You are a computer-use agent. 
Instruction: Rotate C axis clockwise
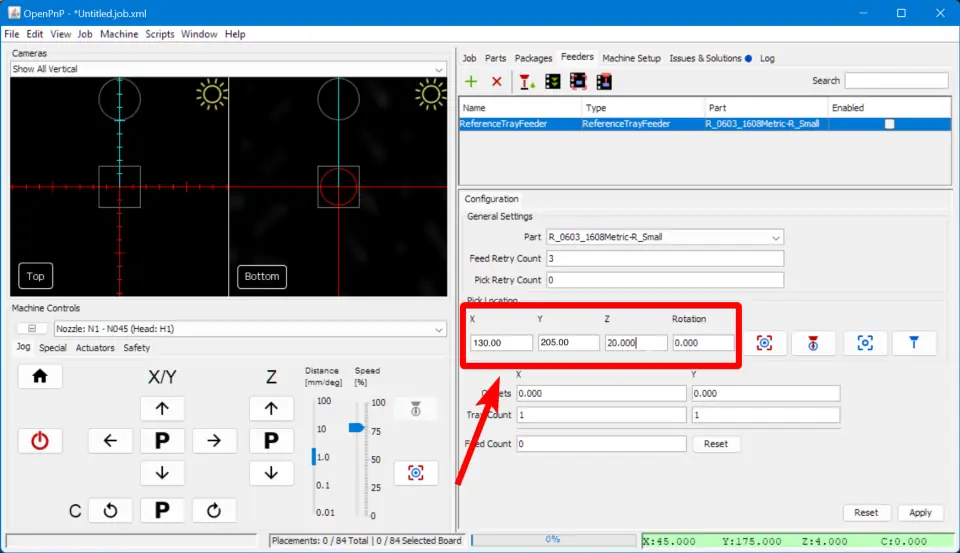214,511
